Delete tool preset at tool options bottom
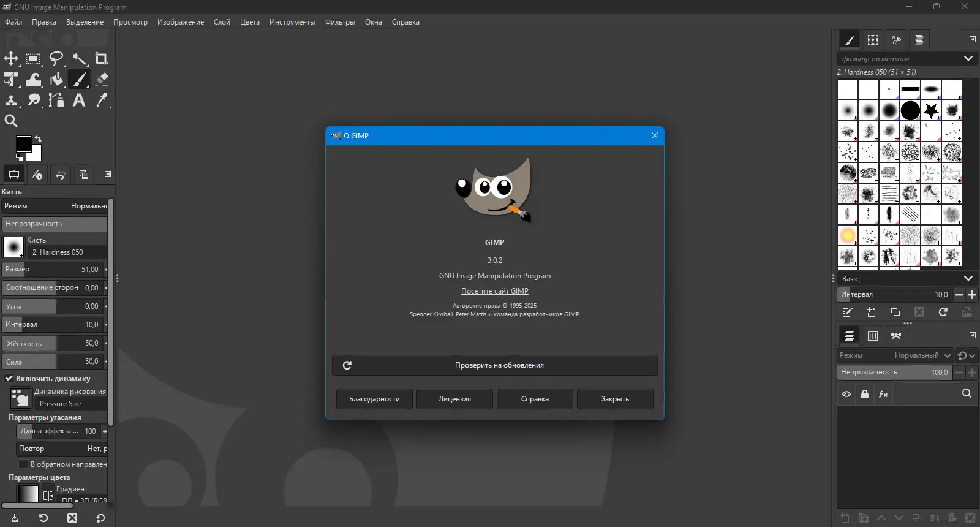 click(72, 518)
